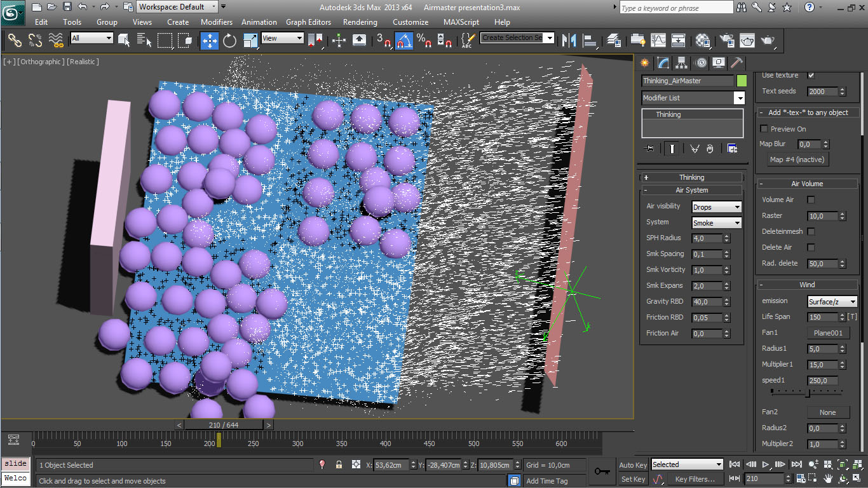Click the Render Setup icon
Screen dimensions: 868x488
click(x=726, y=41)
